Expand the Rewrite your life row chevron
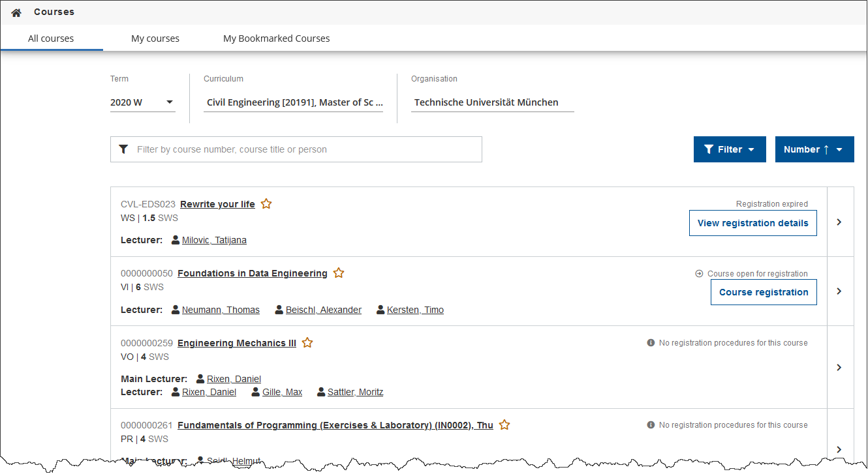The image size is (868, 476). coord(840,222)
